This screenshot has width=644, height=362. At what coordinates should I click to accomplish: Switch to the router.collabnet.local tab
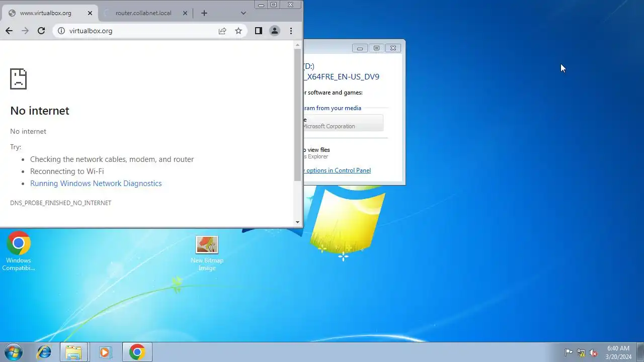coord(143,13)
